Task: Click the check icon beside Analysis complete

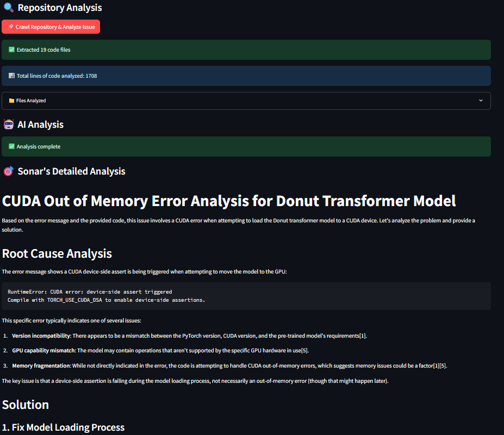Action: pyautogui.click(x=11, y=146)
